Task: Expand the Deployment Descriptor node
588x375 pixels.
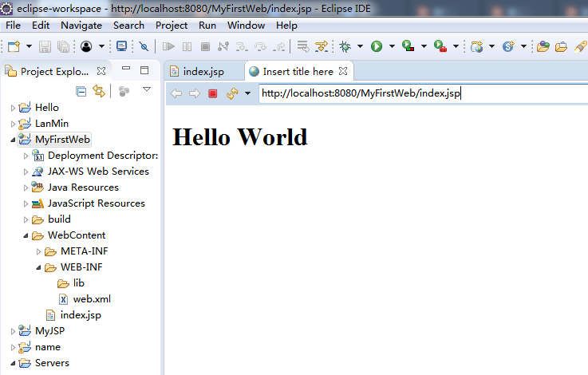Action: 26,156
